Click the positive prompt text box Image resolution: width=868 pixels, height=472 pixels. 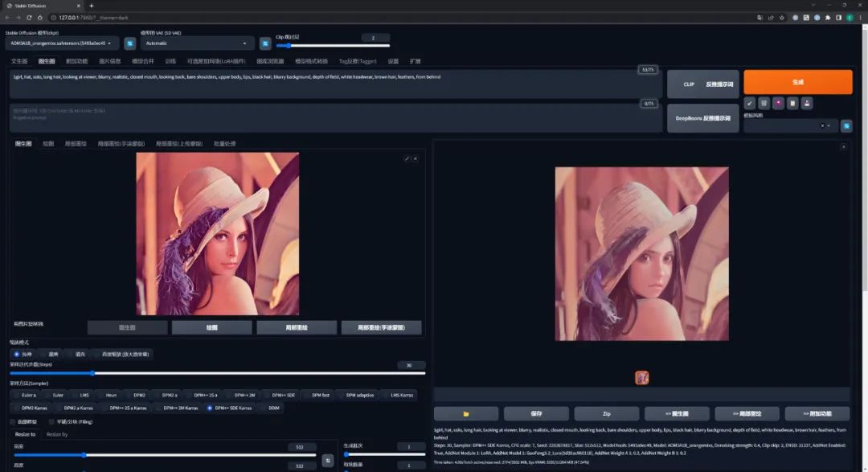[x=335, y=84]
